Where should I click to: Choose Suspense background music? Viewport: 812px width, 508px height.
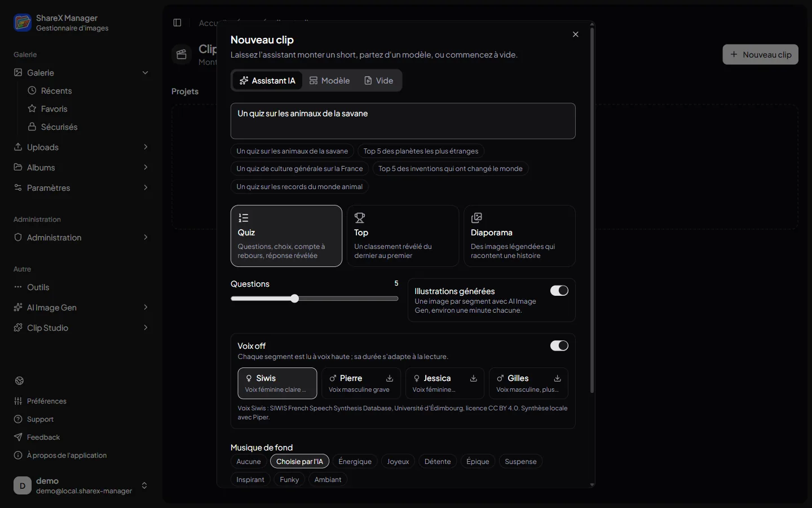(x=520, y=462)
